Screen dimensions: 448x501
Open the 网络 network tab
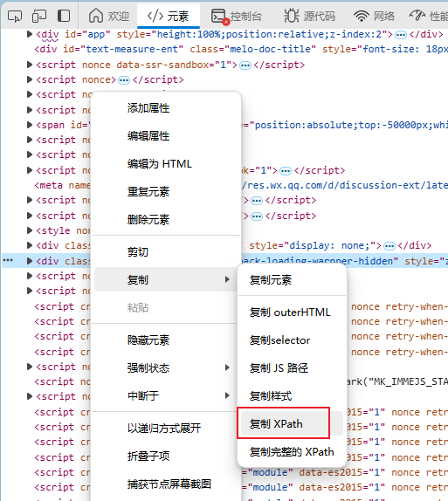coord(374,16)
